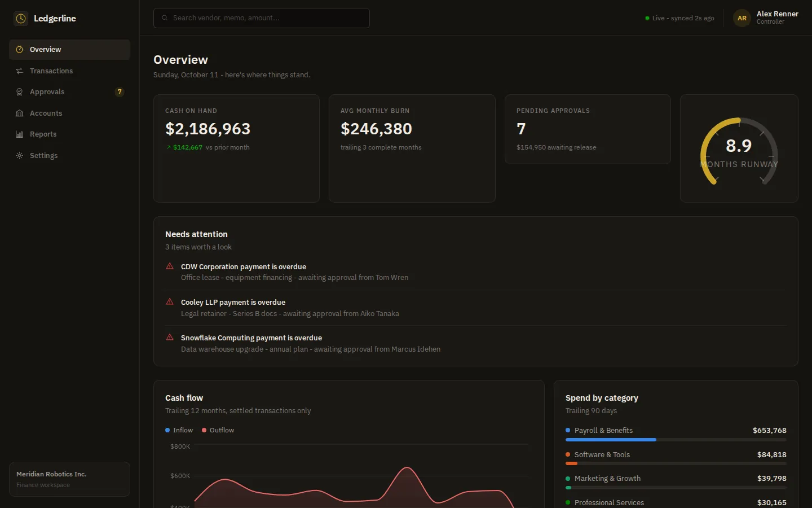Open the Pending Approvals card

point(588,129)
